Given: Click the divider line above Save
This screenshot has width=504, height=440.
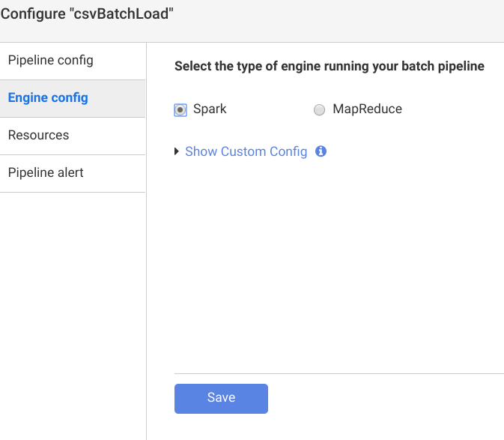Looking at the screenshot, I should pos(338,373).
